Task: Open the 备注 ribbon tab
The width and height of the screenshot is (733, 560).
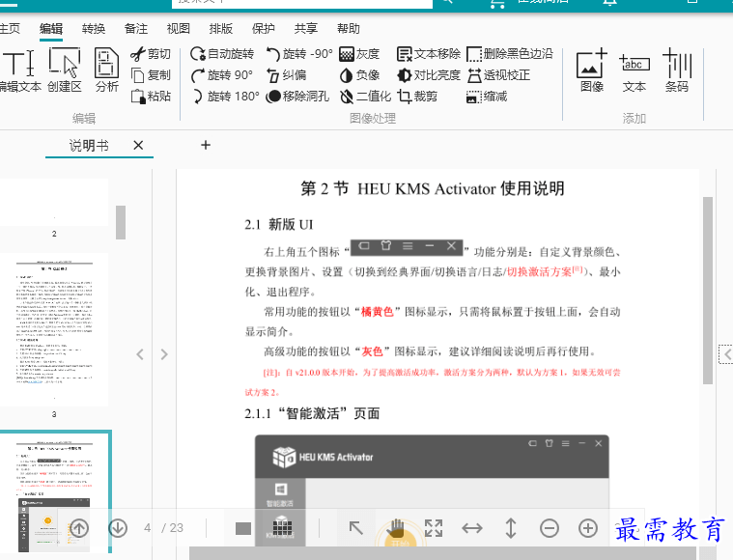Action: [136, 29]
